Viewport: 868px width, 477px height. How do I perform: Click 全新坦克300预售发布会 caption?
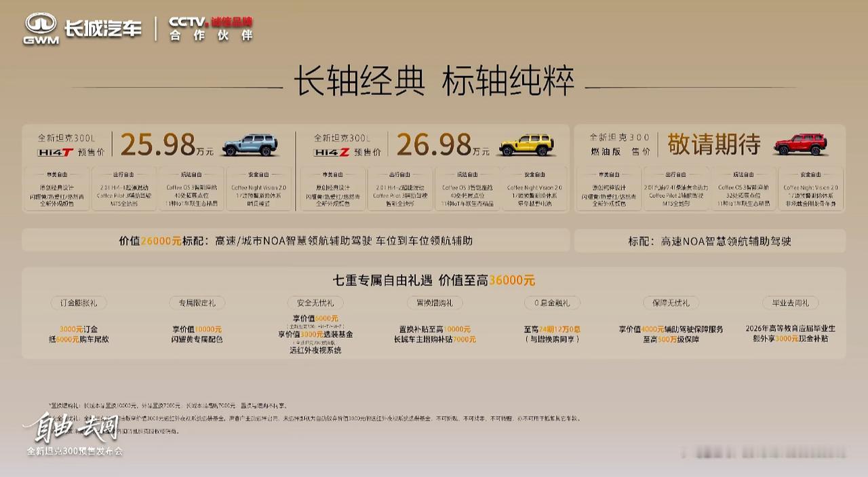pos(75,451)
